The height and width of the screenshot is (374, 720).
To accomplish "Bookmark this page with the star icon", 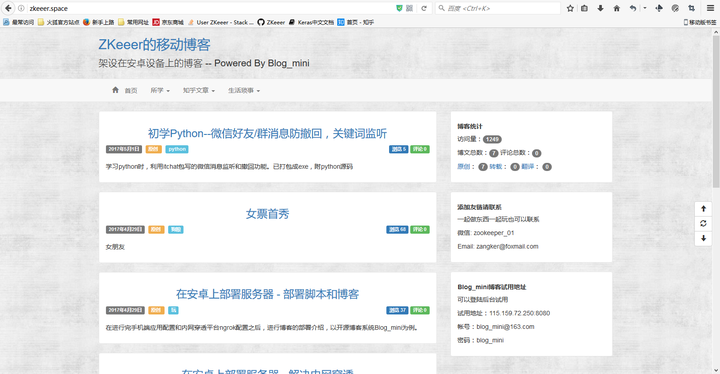I will (x=570, y=8).
